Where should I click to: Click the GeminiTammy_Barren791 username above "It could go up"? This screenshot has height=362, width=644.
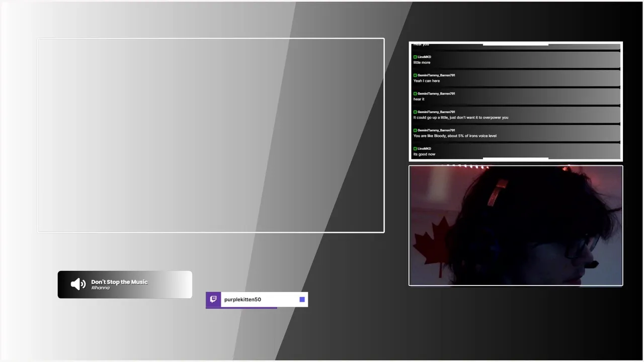436,112
